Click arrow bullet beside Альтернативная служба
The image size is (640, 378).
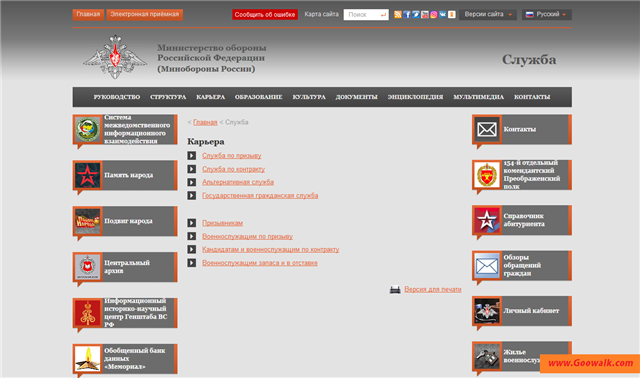[192, 182]
